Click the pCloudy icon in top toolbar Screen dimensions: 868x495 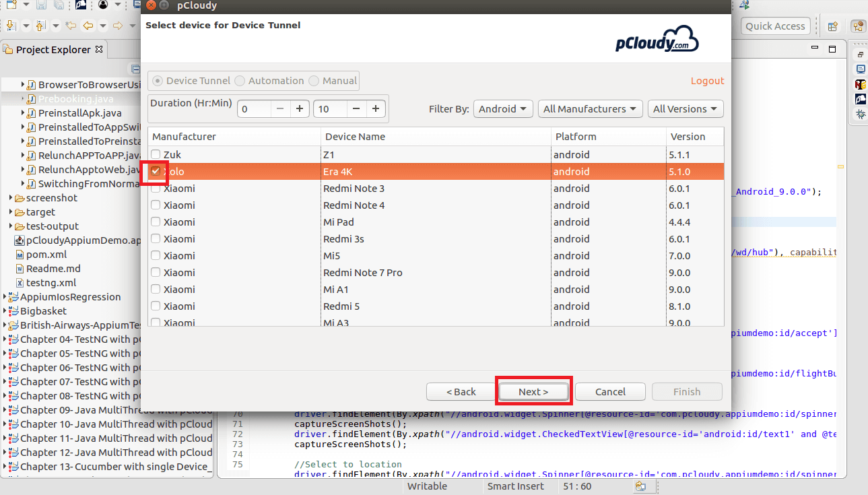point(81,5)
